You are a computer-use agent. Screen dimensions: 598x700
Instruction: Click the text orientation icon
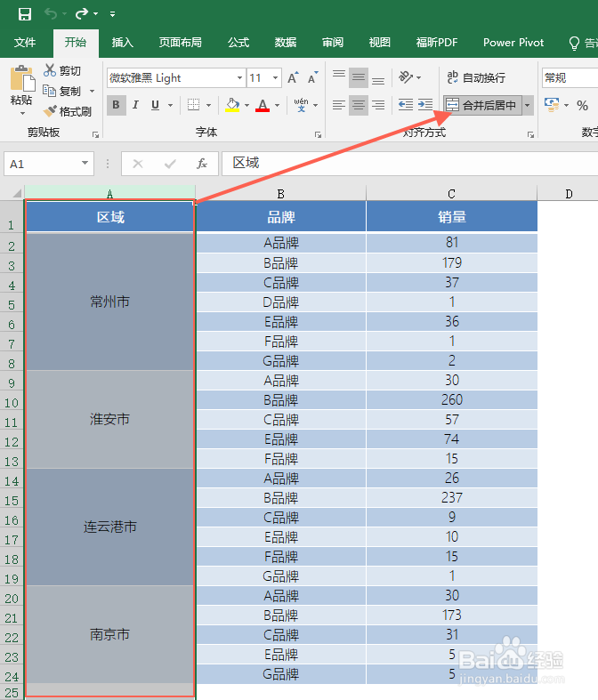(406, 77)
